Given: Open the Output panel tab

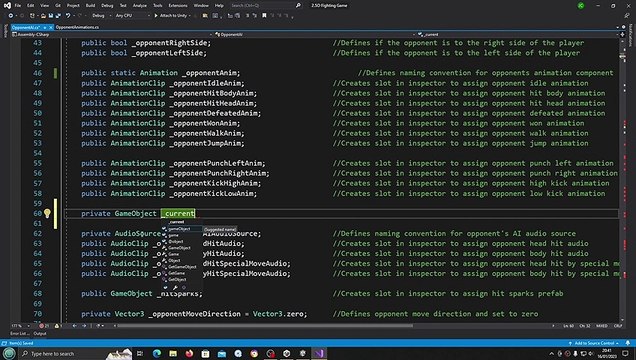Looking at the screenshot, I should pos(40,334).
